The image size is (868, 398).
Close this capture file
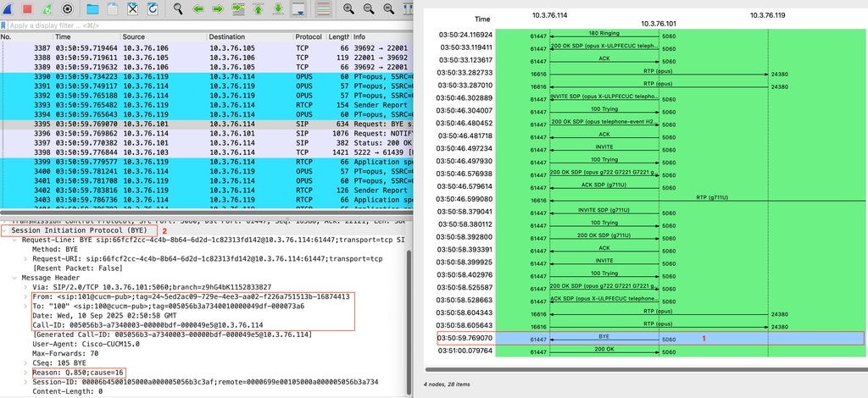tap(133, 8)
